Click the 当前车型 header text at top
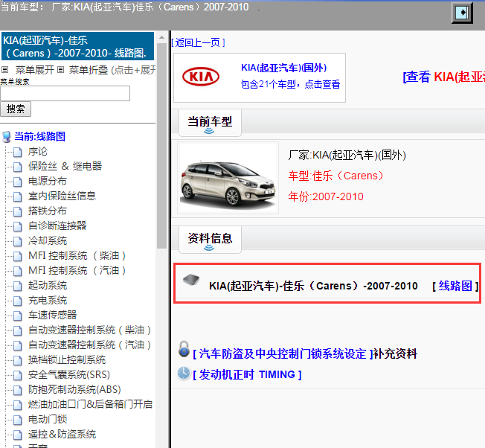 tap(125, 7)
